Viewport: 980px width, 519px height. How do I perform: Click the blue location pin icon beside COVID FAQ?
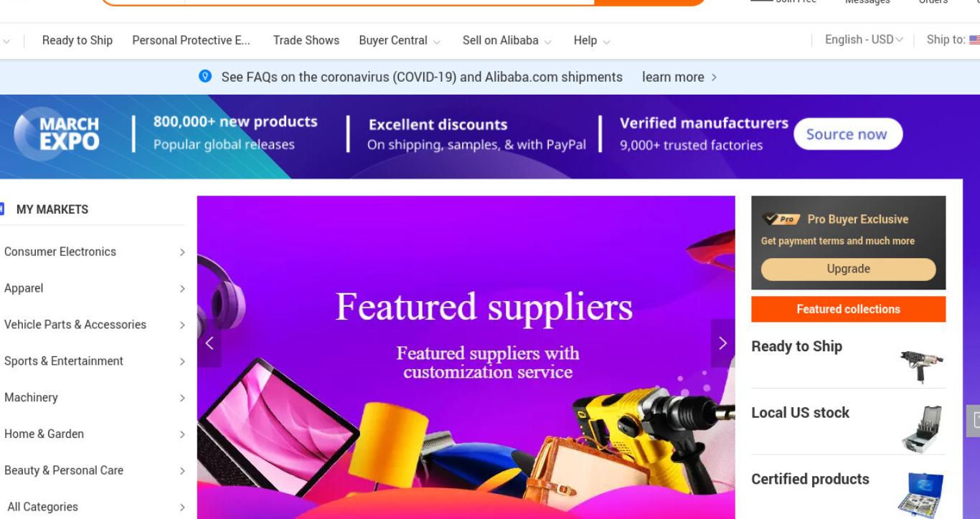click(x=205, y=77)
